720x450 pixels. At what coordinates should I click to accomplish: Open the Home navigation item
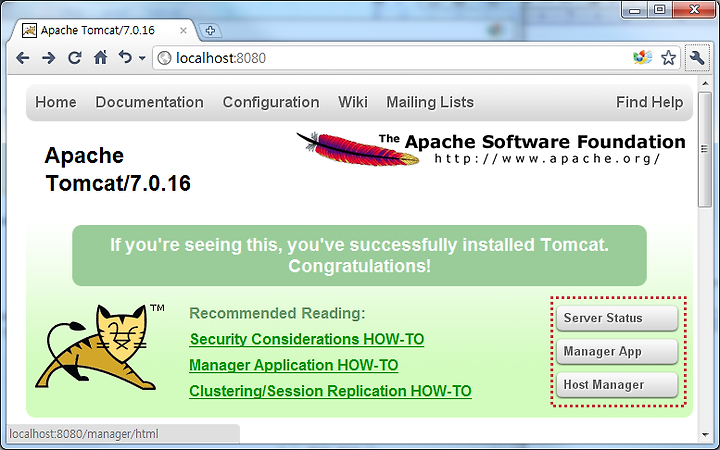click(x=56, y=102)
